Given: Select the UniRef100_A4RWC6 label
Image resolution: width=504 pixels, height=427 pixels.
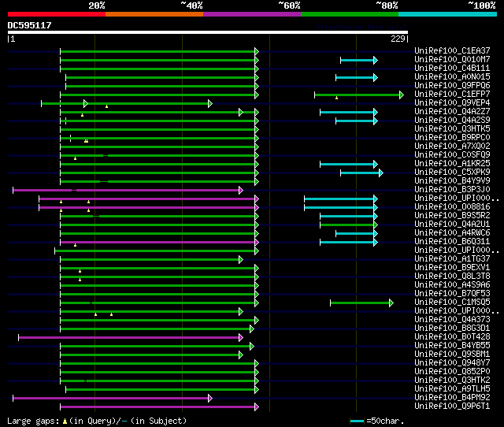Looking at the screenshot, I should pos(452,233).
